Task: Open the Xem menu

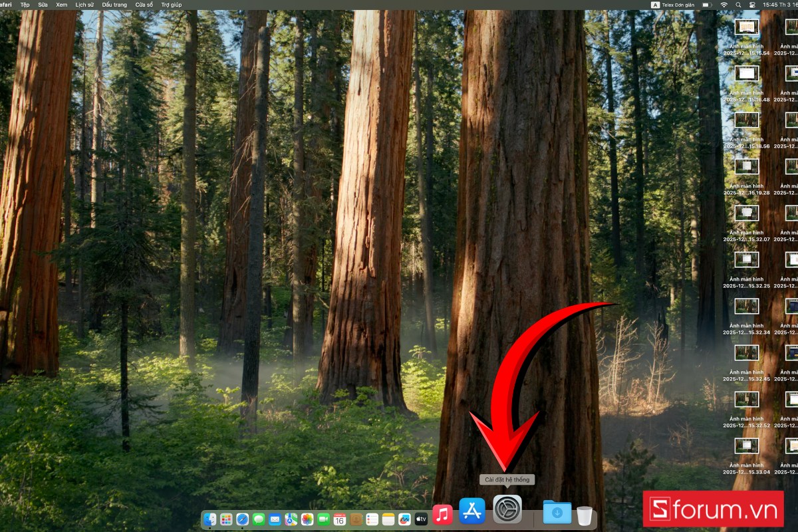Action: pos(62,5)
